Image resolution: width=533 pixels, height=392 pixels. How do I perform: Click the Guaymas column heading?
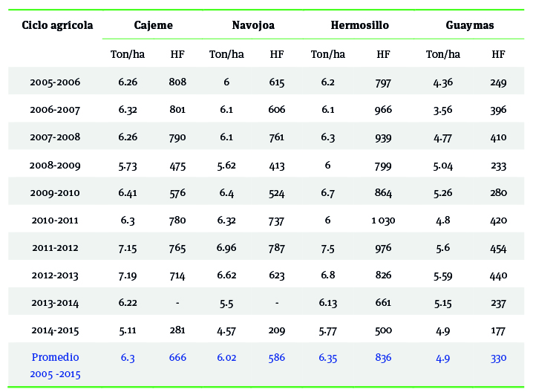pyautogui.click(x=469, y=25)
